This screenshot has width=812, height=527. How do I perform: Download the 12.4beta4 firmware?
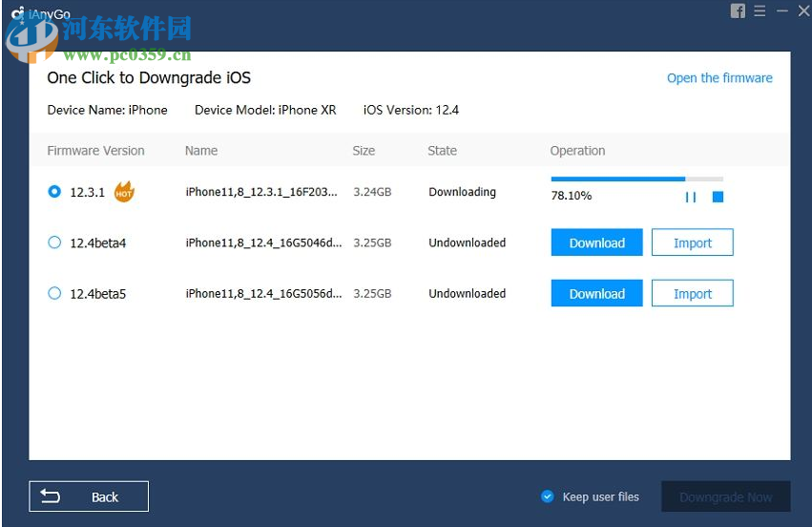click(x=596, y=242)
